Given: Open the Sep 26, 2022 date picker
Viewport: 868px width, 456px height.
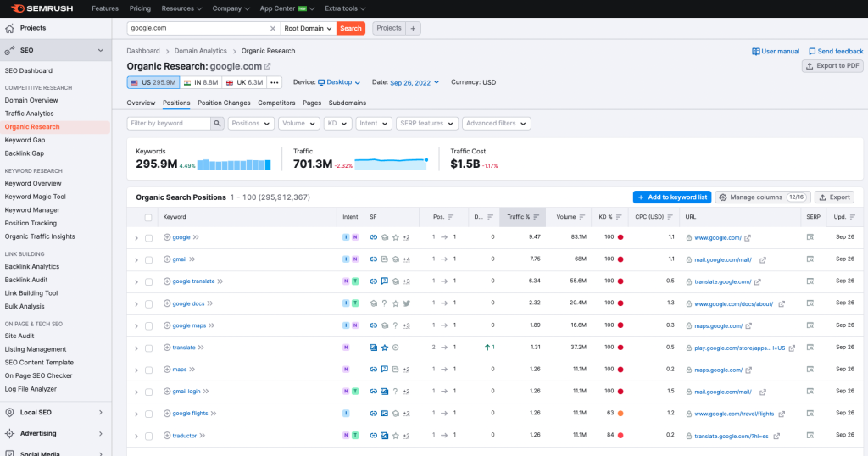Looking at the screenshot, I should tap(415, 82).
